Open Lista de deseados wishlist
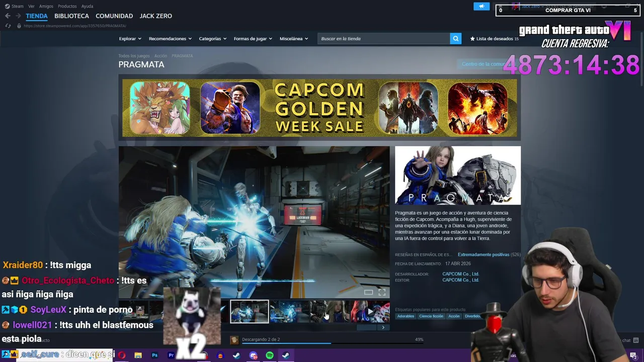The image size is (644, 362). (x=494, y=39)
